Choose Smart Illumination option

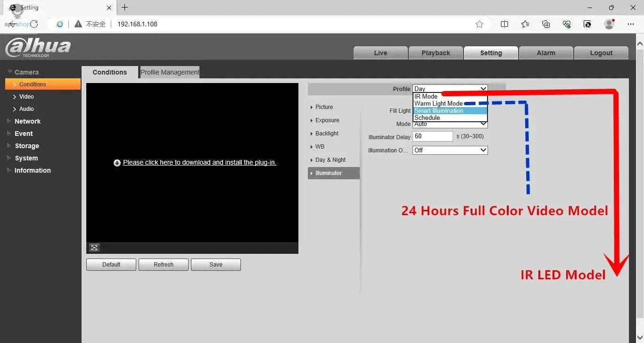(x=439, y=110)
